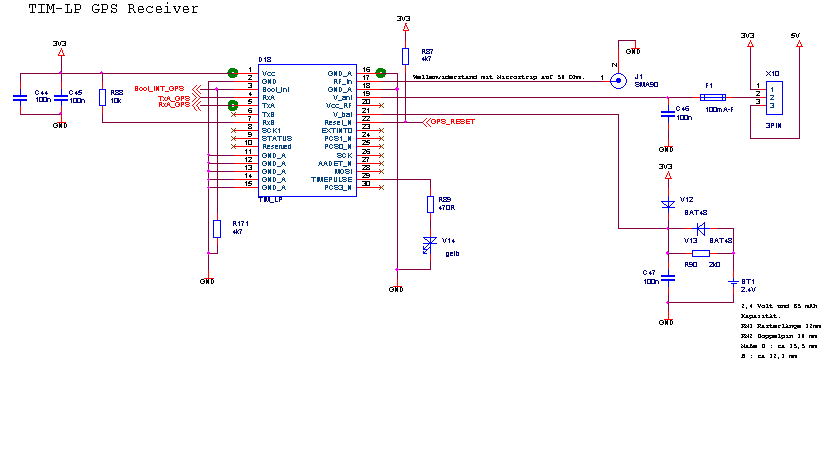Click the C47 capacitor symbol
827x458 pixels.
pos(668,277)
